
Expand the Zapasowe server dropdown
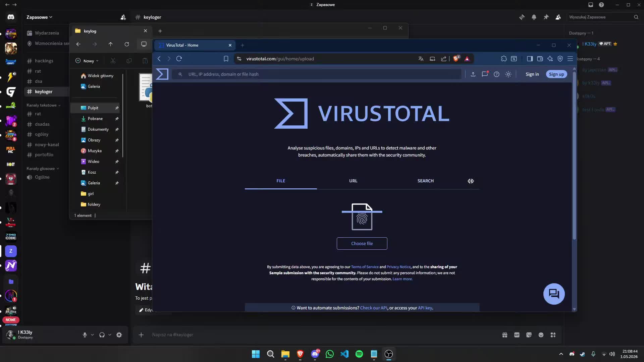[x=40, y=17]
